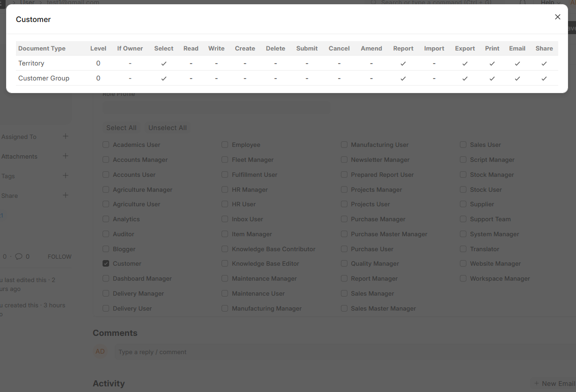Check the Supplier role checkbox
The image size is (576, 392).
point(463,204)
